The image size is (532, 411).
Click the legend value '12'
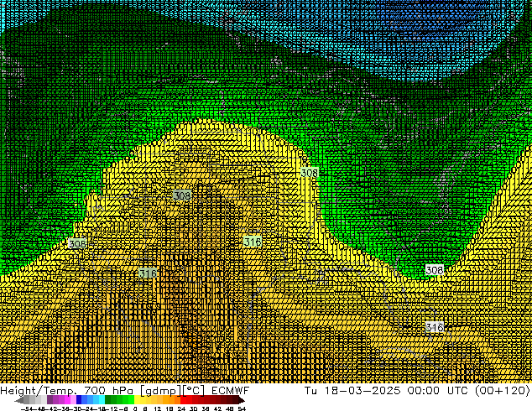pos(157,408)
